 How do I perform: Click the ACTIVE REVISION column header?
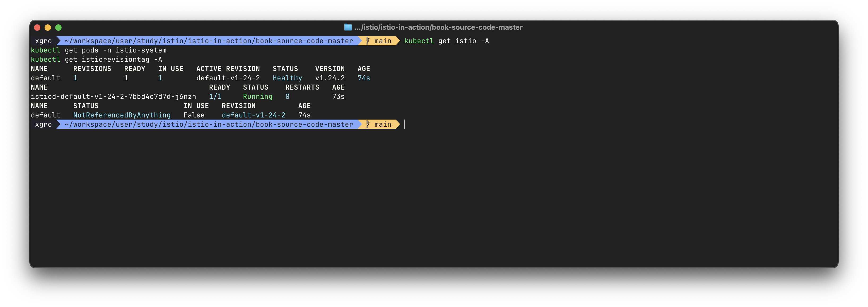(228, 69)
